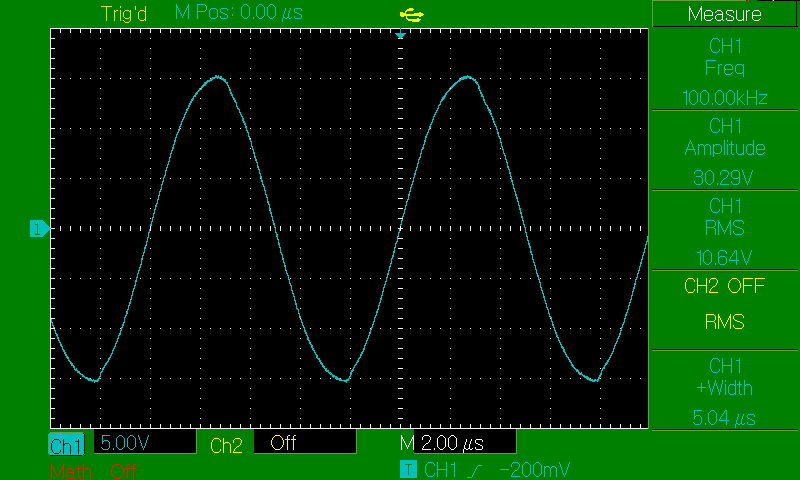Select the CH1 RMS menu item
Viewport: 800px width, 480px height.
click(x=725, y=230)
